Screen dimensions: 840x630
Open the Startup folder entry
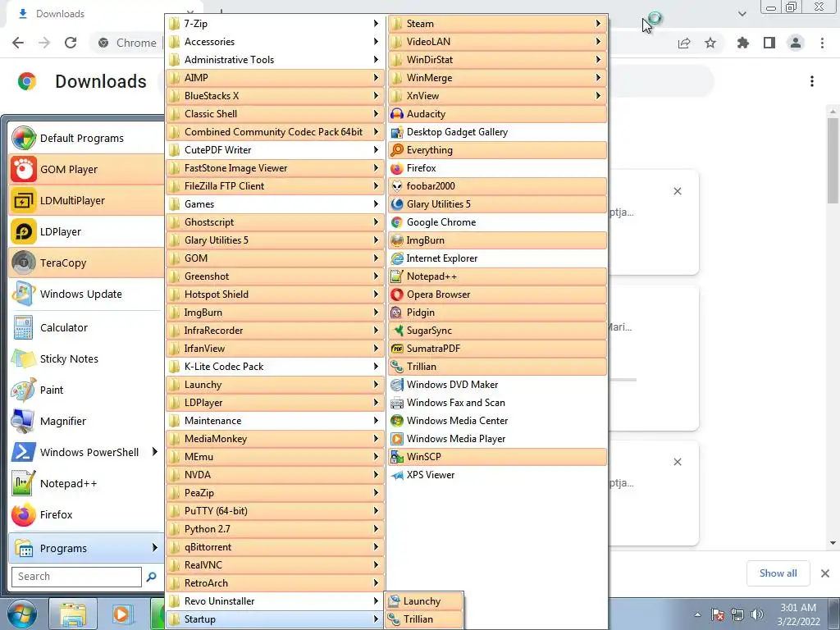pyautogui.click(x=276, y=619)
